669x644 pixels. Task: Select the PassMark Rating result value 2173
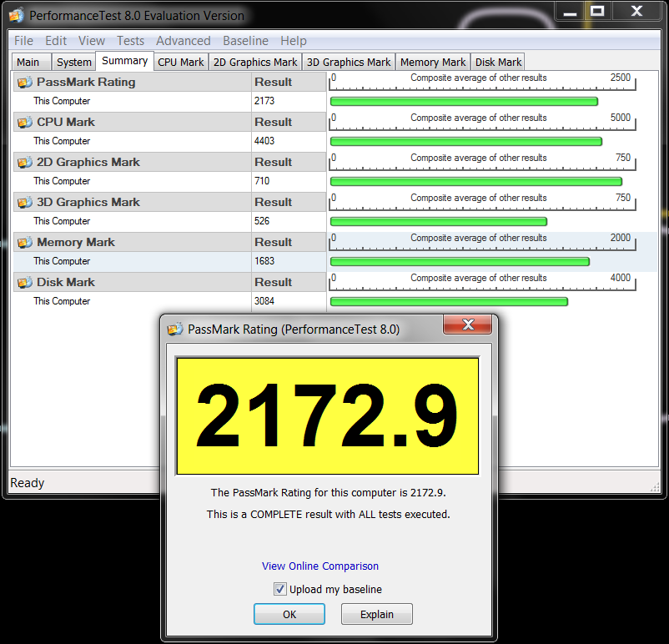pyautogui.click(x=264, y=101)
